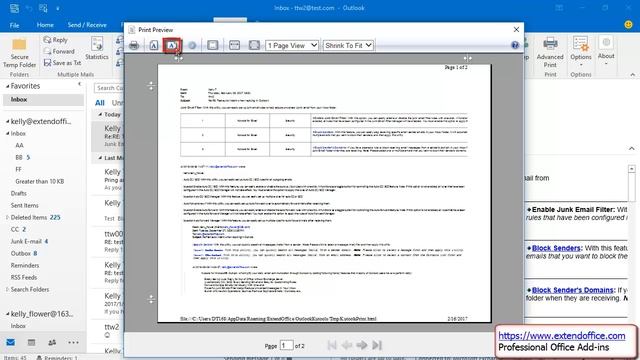Go to previous page arrow

[x=347, y=345]
